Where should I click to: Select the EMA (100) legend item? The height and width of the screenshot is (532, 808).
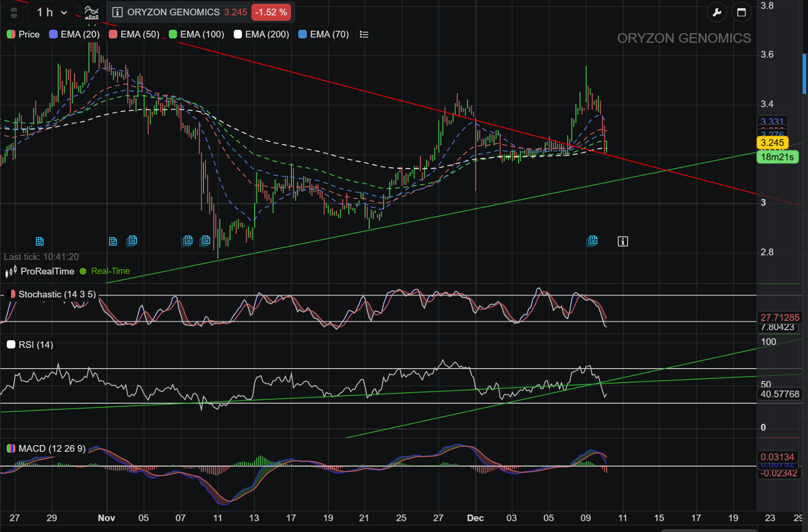[x=196, y=35]
